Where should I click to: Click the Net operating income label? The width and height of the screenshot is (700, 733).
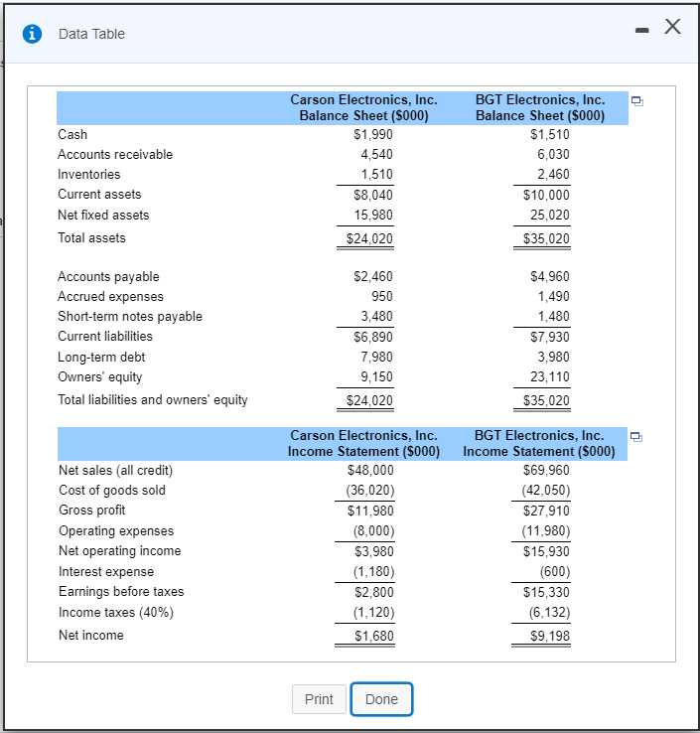tap(119, 551)
